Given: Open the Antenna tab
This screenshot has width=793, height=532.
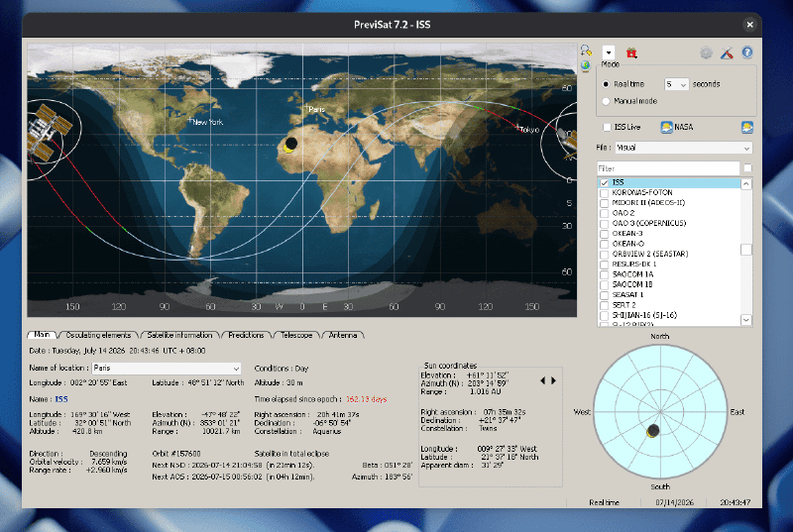Looking at the screenshot, I should click(343, 335).
